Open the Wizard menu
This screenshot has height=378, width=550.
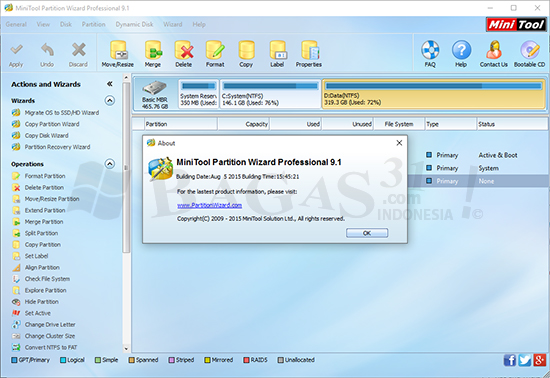coord(173,25)
